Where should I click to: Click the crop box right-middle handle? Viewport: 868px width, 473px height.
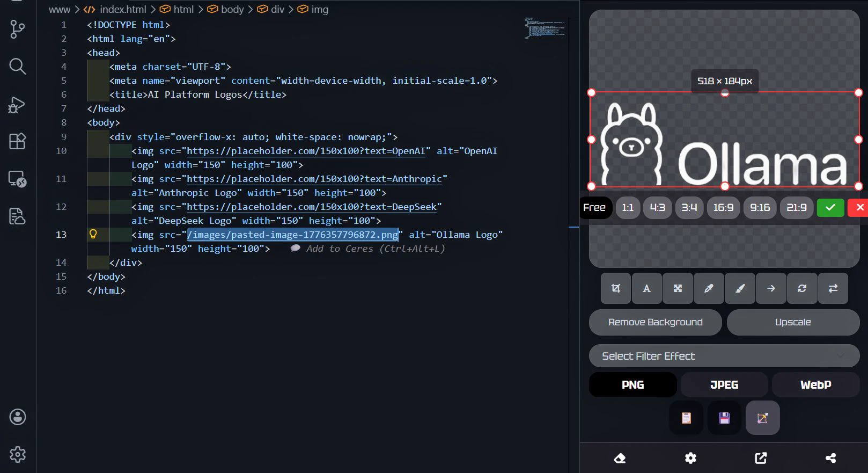click(858, 139)
